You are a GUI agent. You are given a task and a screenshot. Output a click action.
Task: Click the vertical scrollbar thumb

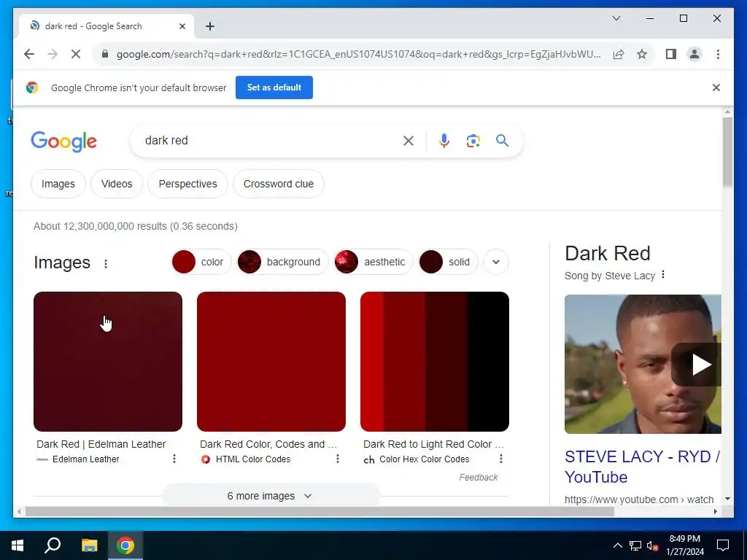[x=727, y=152]
